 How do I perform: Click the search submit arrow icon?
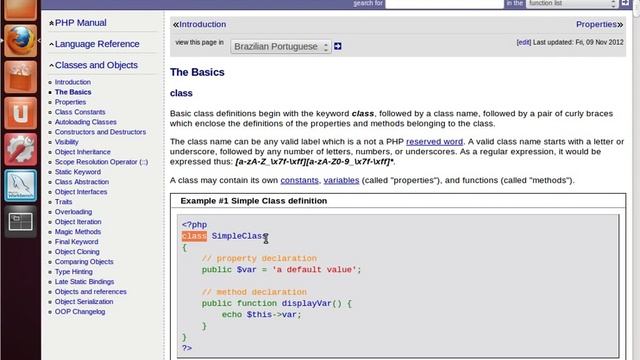pos(625,3)
